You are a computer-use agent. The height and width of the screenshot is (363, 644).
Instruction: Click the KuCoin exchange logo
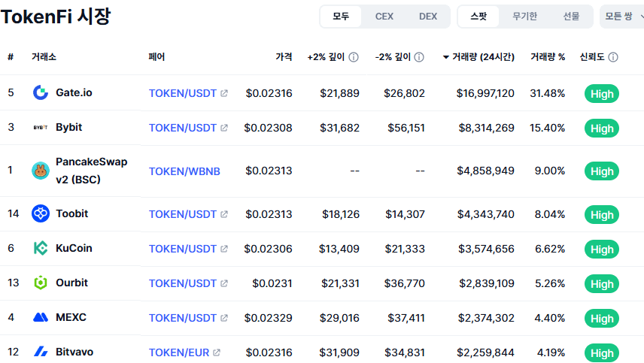[41, 248]
